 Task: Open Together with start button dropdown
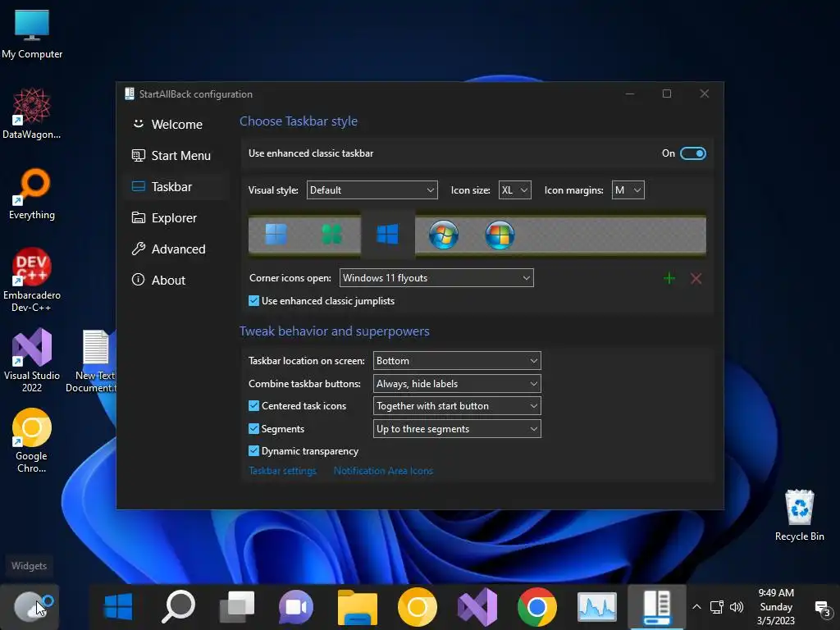[x=457, y=406]
